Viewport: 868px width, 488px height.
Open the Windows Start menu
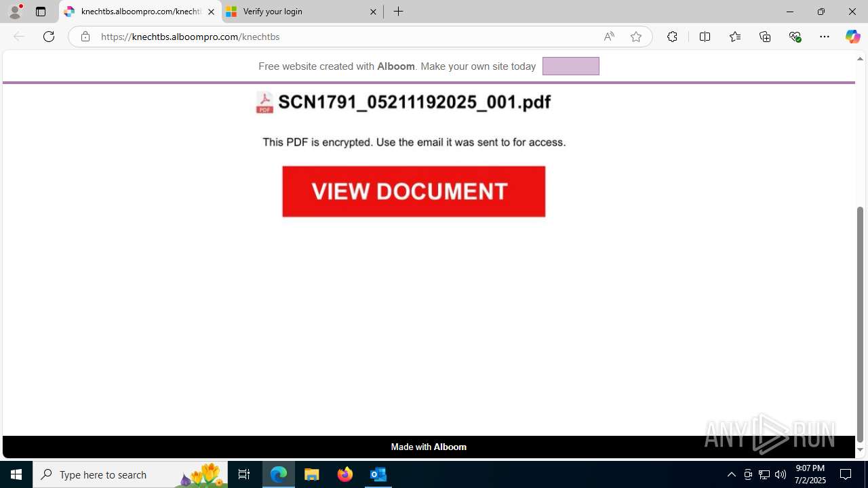pyautogui.click(x=16, y=474)
